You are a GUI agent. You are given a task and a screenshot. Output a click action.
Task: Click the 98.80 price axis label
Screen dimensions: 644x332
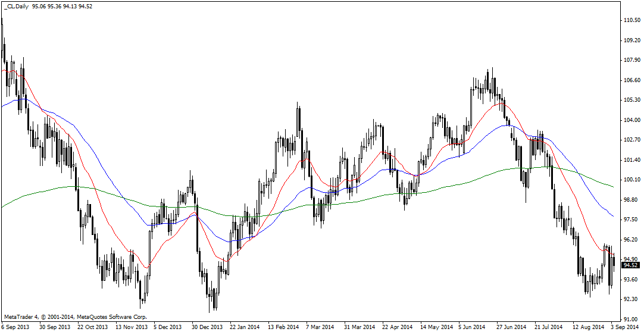632,199
